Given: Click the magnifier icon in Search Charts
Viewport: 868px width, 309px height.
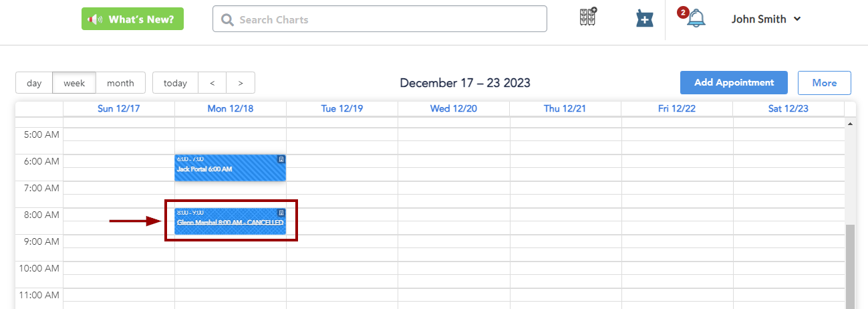Looking at the screenshot, I should [x=227, y=19].
